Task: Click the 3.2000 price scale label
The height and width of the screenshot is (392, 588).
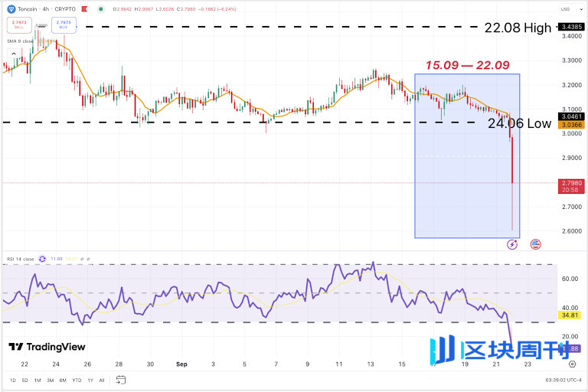Action: [x=571, y=85]
